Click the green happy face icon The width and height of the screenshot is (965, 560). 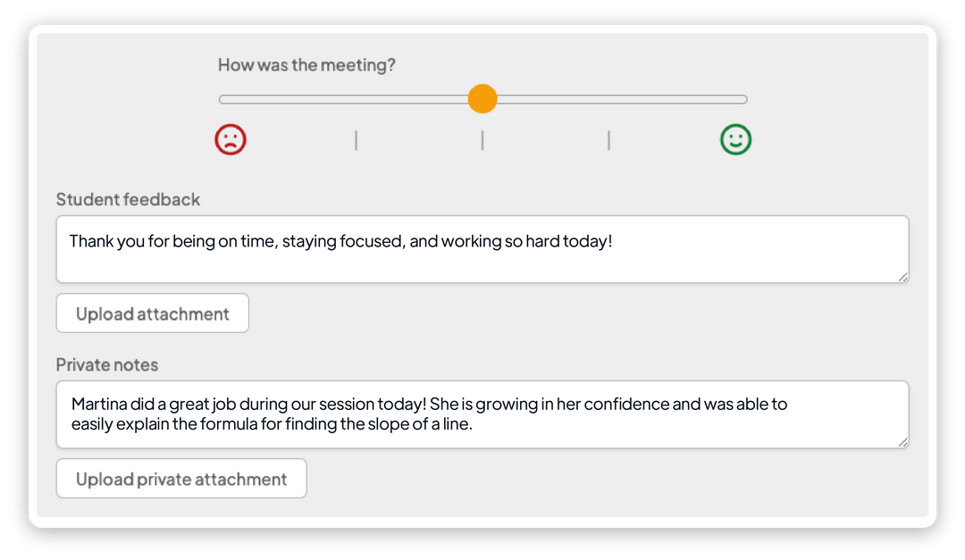point(736,139)
